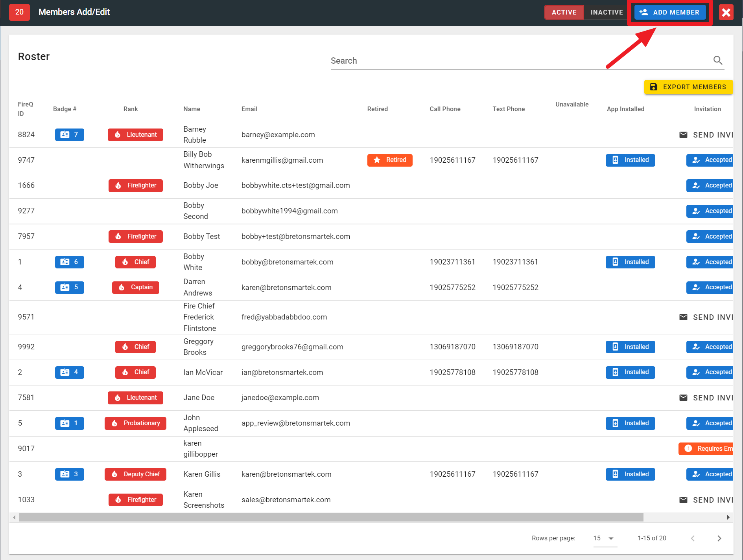
Task: Click the Export Members button
Action: coord(688,87)
